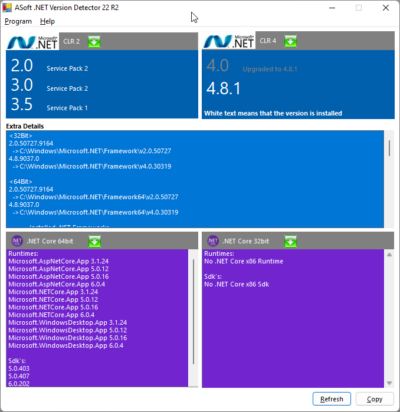Click the Copy button
The image size is (400, 412).
coord(374,399)
